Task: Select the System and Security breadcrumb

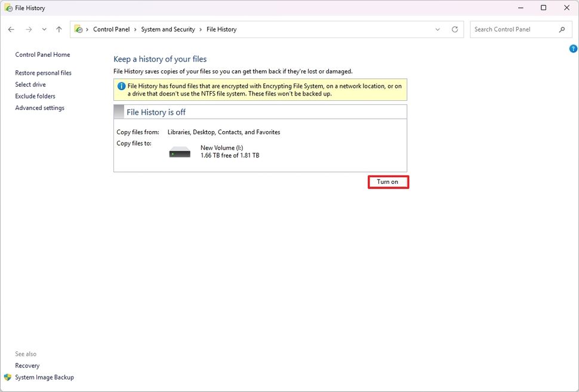Action: (x=169, y=29)
